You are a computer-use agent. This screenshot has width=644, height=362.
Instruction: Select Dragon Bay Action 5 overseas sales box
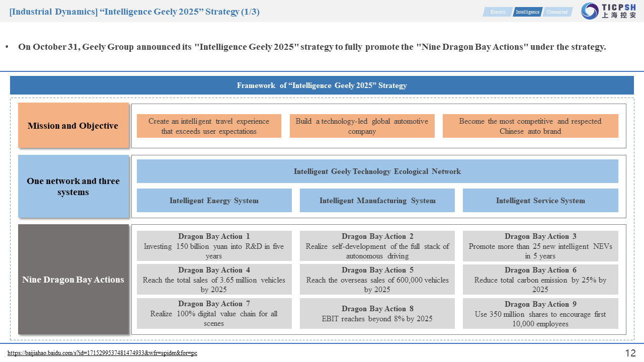377,280
